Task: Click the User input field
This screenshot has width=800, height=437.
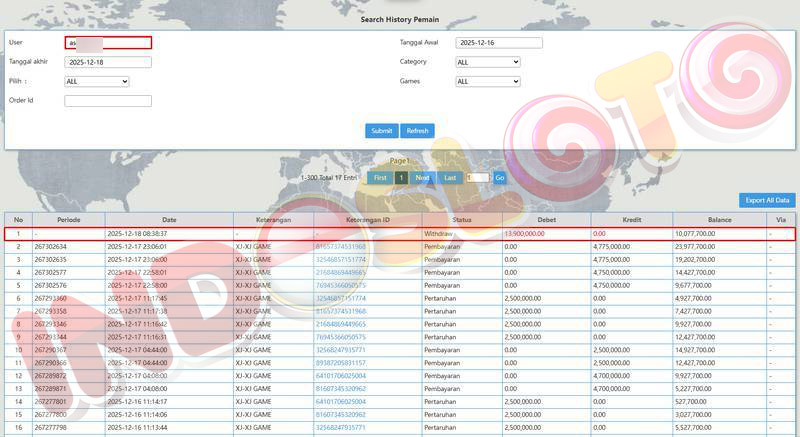Action: coord(108,43)
